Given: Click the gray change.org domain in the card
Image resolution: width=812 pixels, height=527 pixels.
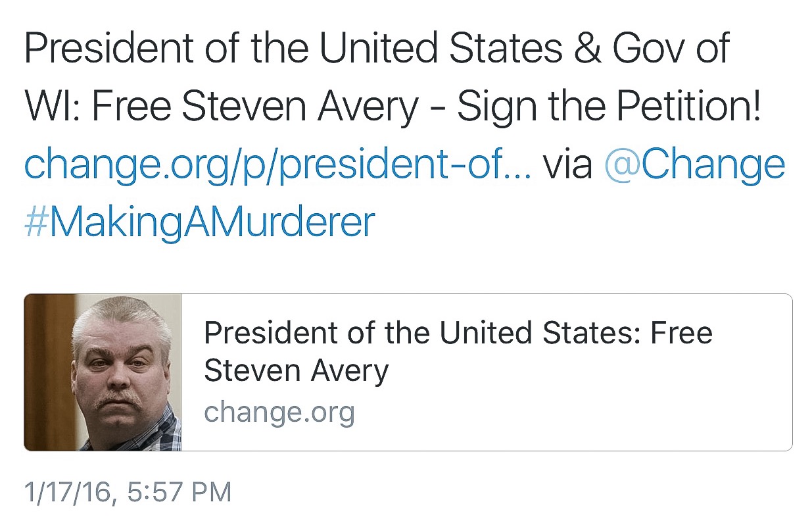Looking at the screenshot, I should click(279, 413).
